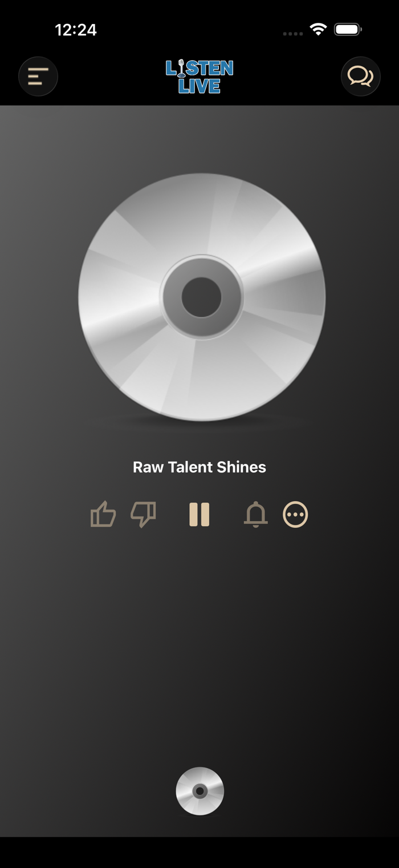Tap the word LIVE in header logo

[199, 86]
